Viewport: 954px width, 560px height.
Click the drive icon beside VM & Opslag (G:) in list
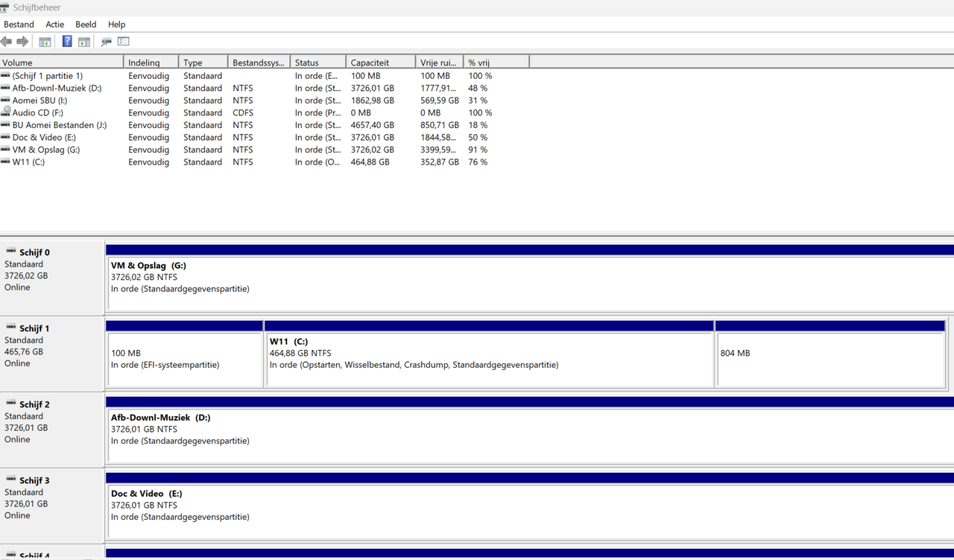6,149
